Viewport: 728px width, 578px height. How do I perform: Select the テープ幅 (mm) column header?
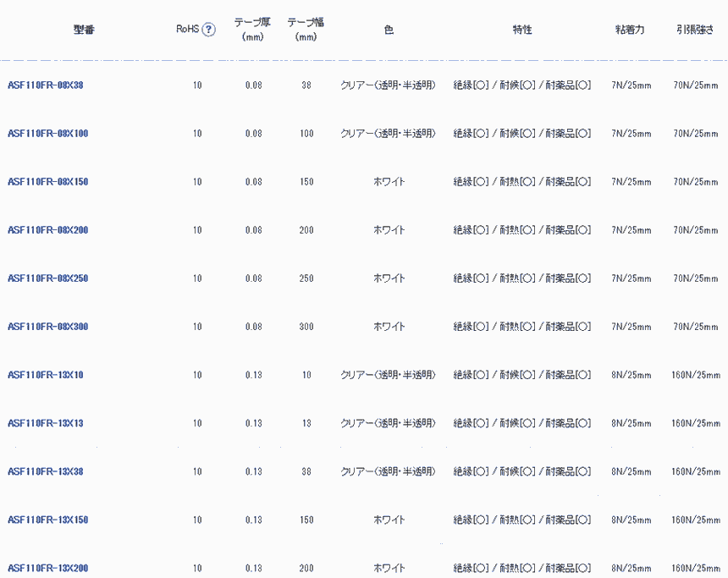click(306, 30)
